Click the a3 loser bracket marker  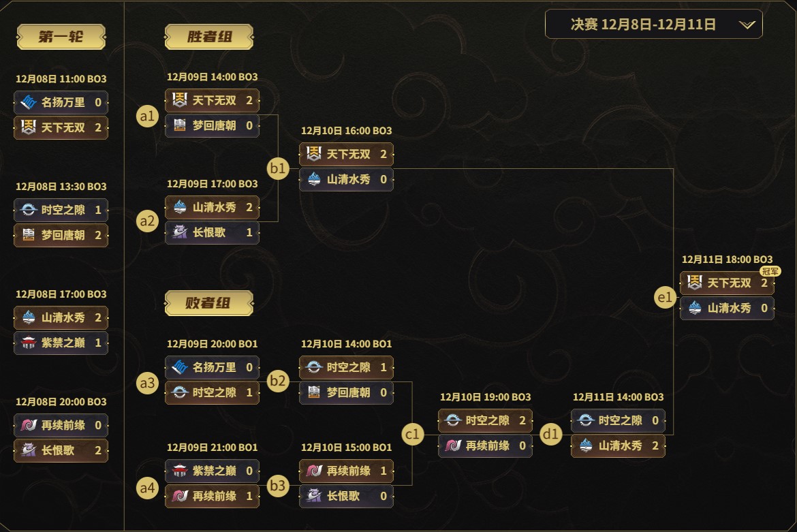pyautogui.click(x=147, y=383)
